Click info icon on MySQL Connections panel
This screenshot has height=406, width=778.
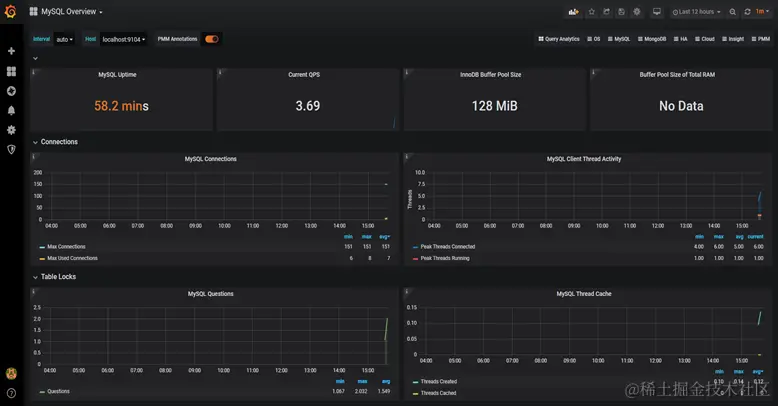tap(33, 157)
